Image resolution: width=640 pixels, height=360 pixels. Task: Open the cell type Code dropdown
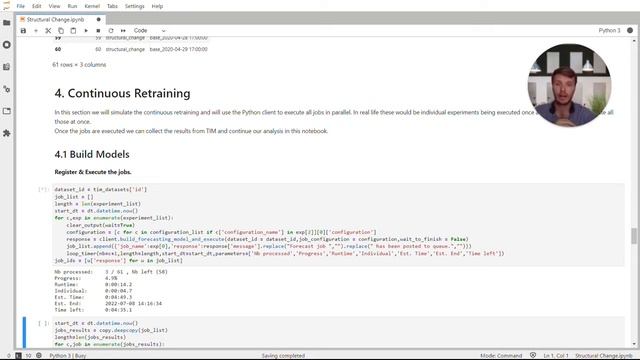click(149, 31)
